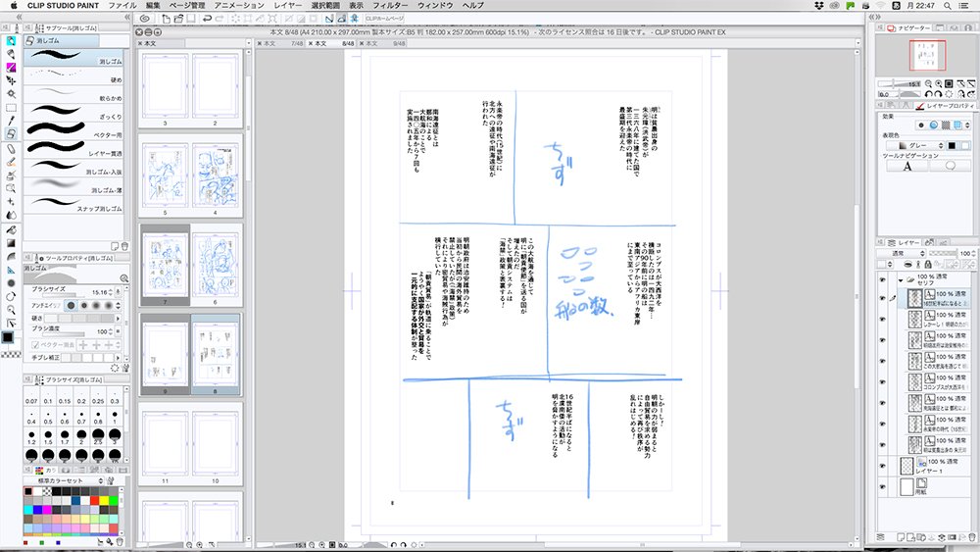Open the レイヤー menu
The height and width of the screenshot is (552, 980).
tap(287, 5)
